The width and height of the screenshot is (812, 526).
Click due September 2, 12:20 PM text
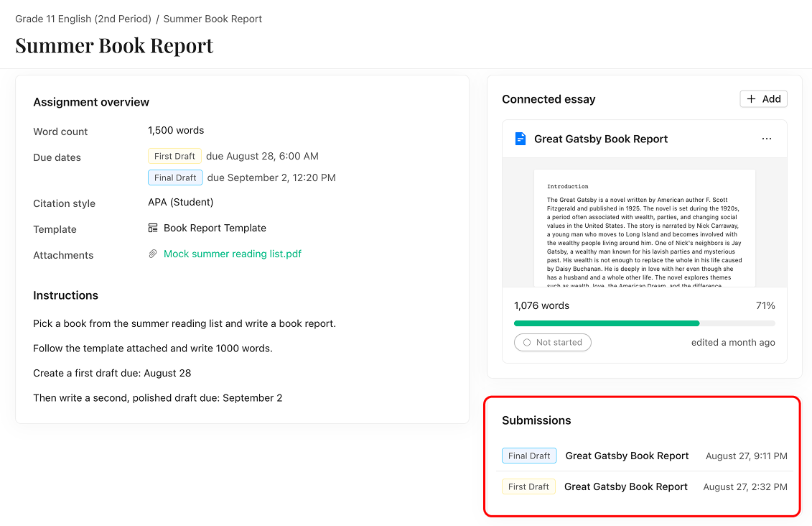(x=271, y=177)
